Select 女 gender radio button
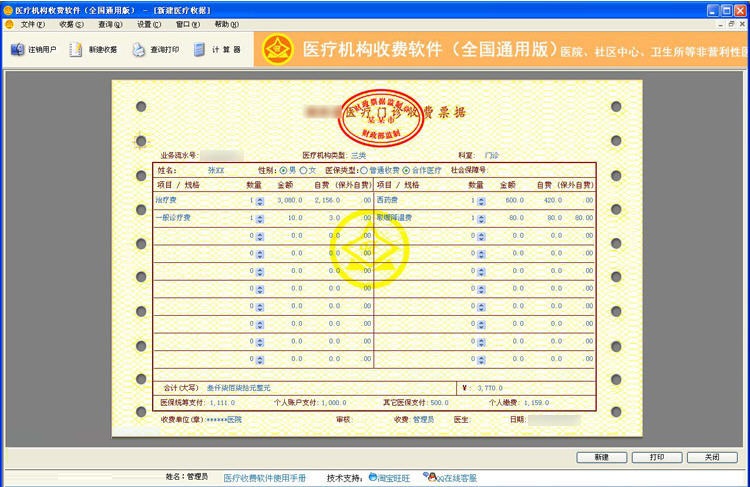This screenshot has width=750, height=487. click(x=303, y=170)
